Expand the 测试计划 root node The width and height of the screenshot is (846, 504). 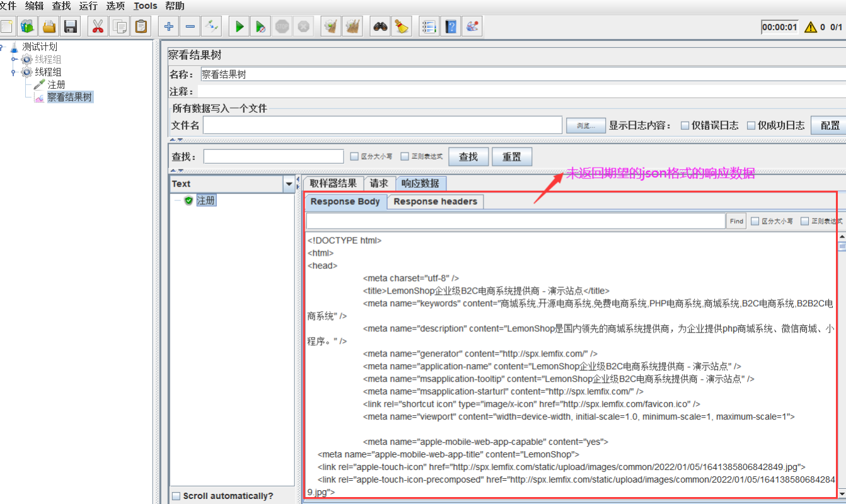[x=2, y=46]
